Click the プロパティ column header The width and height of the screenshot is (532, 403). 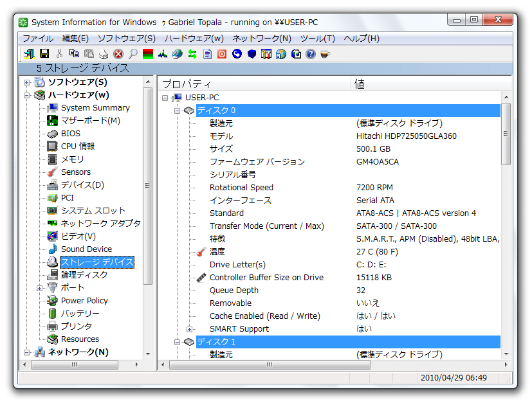(x=255, y=84)
